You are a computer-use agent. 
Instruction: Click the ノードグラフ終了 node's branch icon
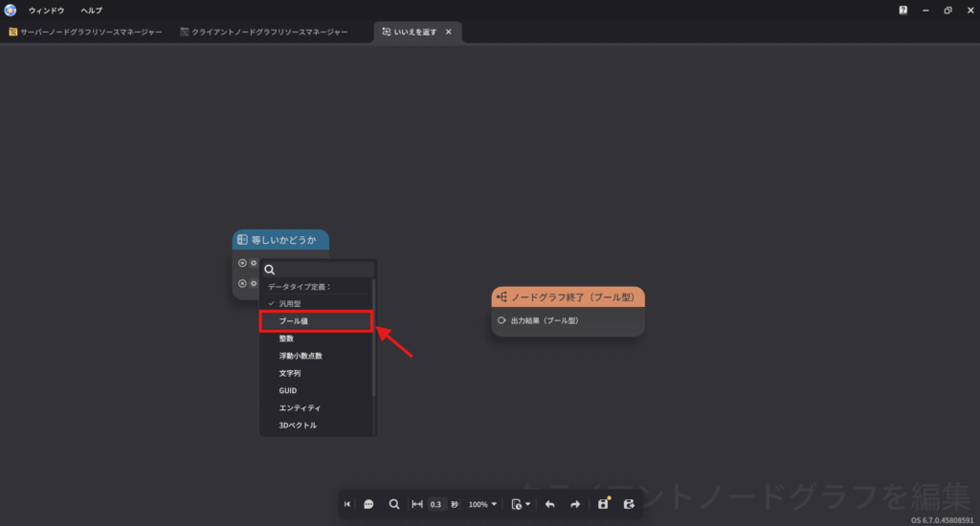tap(501, 297)
